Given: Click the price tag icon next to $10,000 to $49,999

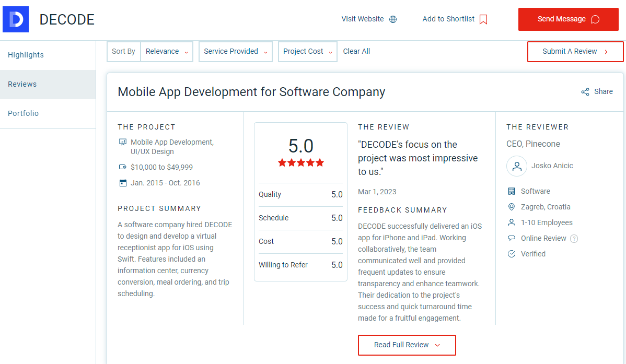Looking at the screenshot, I should pos(123,167).
